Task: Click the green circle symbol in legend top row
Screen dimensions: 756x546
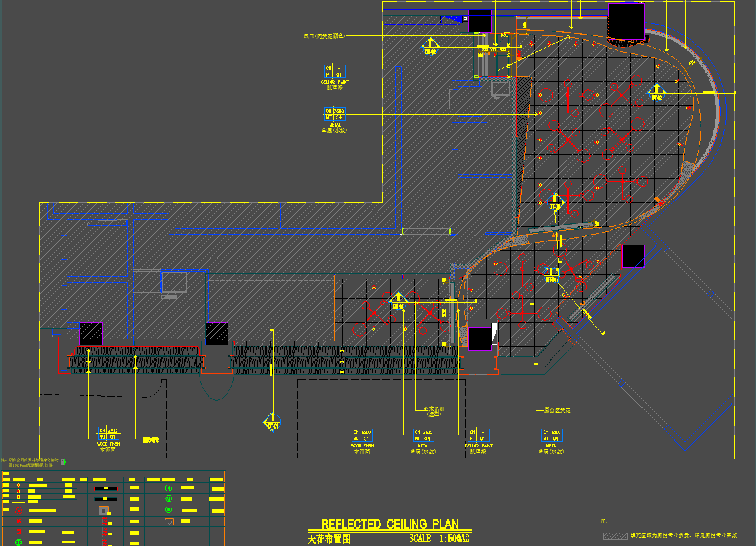Action: click(x=169, y=488)
